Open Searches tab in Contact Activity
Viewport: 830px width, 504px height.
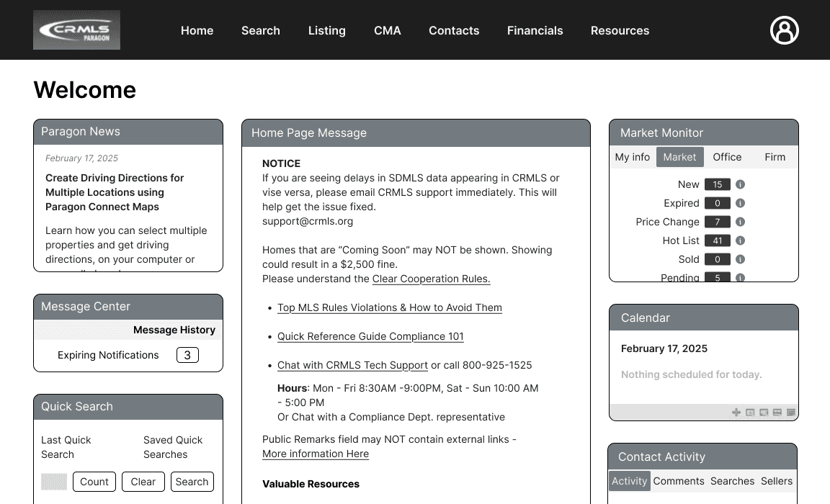[x=732, y=481]
